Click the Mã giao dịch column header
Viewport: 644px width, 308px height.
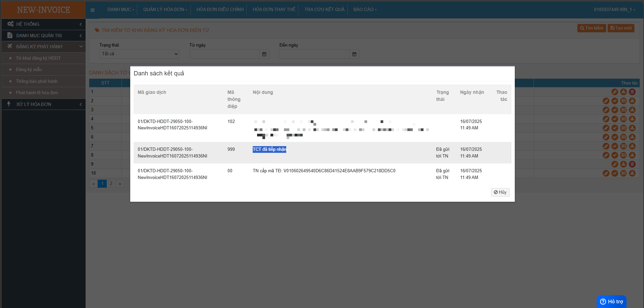click(x=152, y=92)
